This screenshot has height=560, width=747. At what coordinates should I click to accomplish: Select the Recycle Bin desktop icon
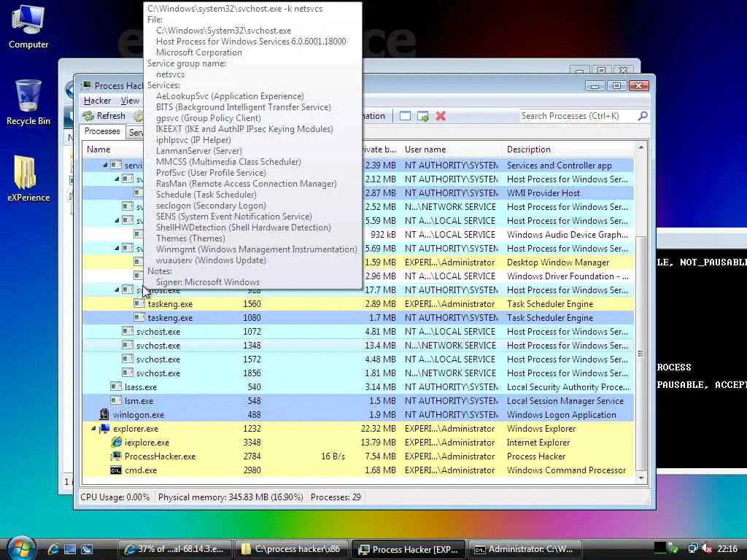tap(28, 102)
